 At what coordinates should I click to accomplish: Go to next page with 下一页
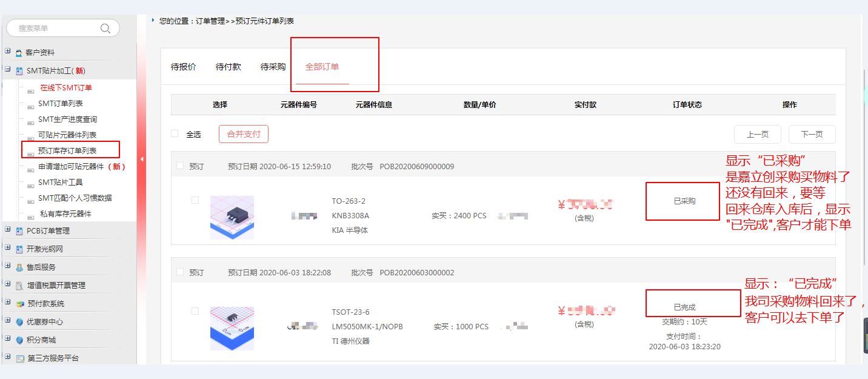point(812,134)
